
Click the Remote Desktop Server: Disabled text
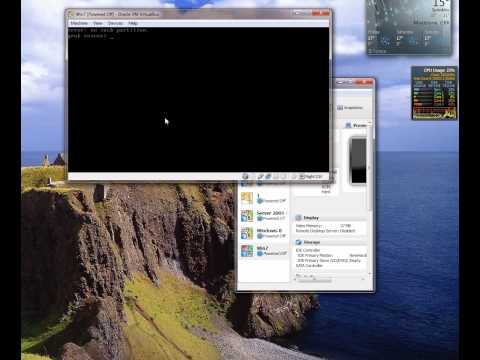coord(325,231)
